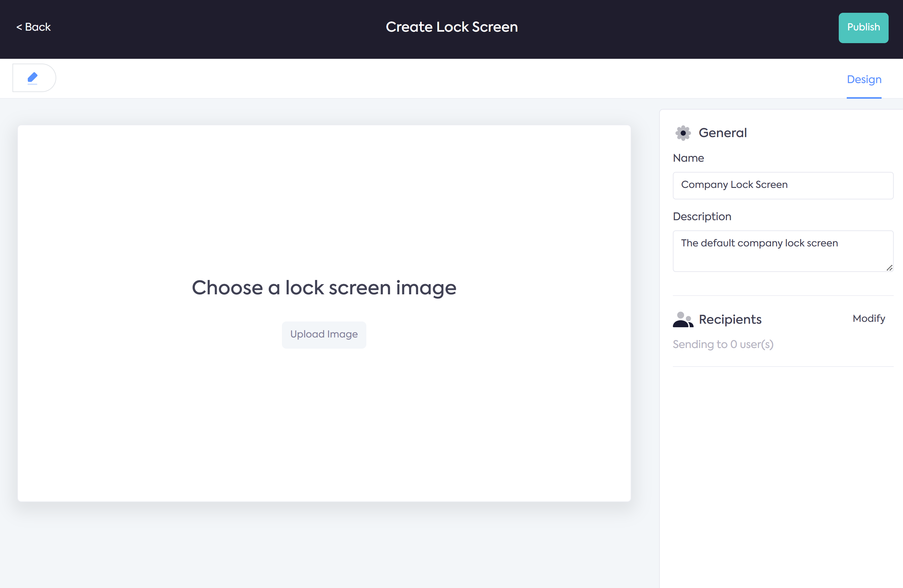Image resolution: width=903 pixels, height=588 pixels.
Task: Click the Name field label
Action: tap(688, 158)
